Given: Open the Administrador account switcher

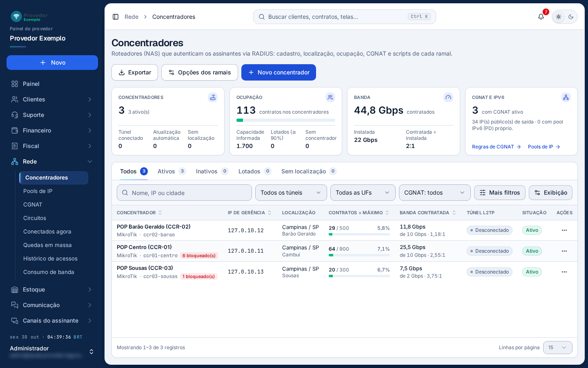Looking at the screenshot, I should pyautogui.click(x=52, y=352).
